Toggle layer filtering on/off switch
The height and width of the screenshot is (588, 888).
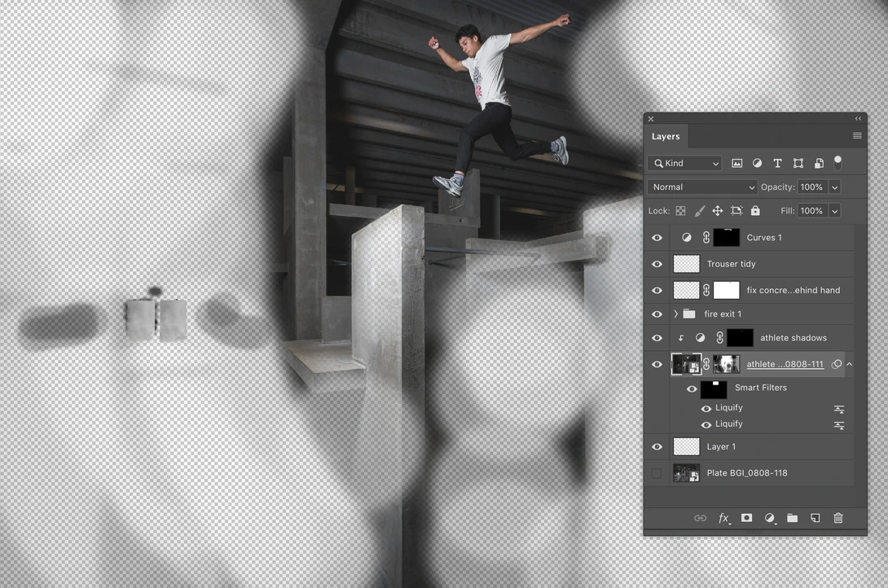[x=838, y=162]
